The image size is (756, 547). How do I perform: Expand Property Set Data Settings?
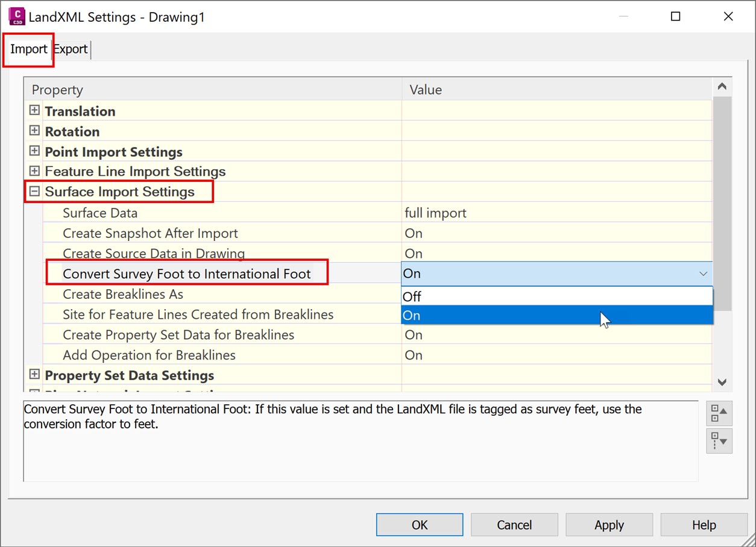click(x=34, y=375)
